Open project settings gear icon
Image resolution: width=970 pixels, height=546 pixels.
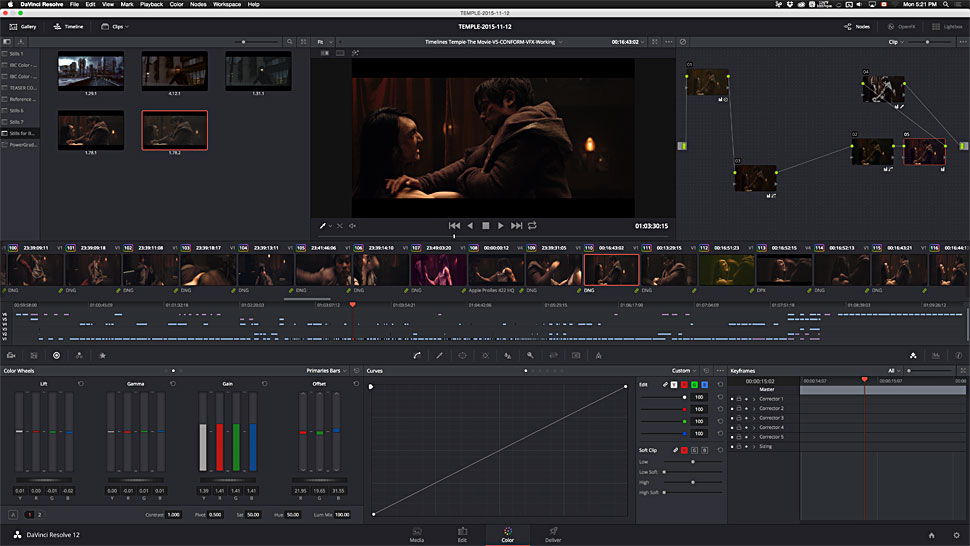point(956,535)
